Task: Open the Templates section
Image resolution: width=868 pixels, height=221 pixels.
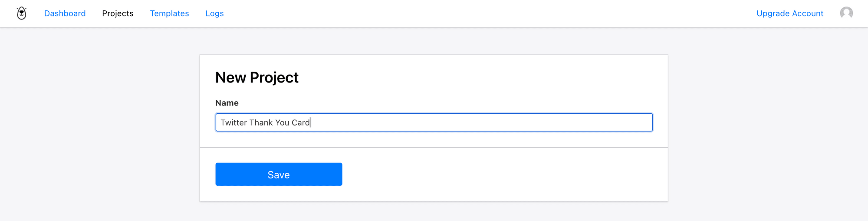Action: pos(169,13)
